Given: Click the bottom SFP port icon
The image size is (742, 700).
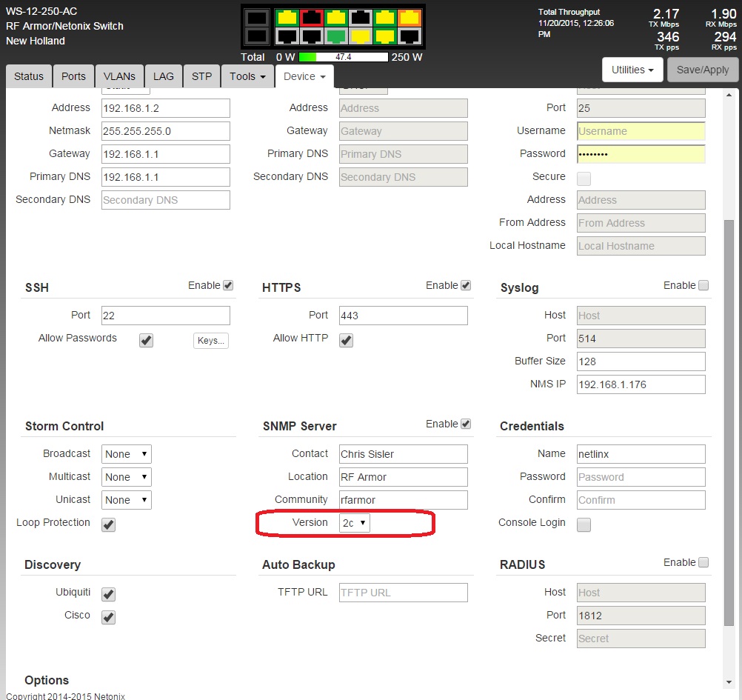Looking at the screenshot, I should point(257,36).
